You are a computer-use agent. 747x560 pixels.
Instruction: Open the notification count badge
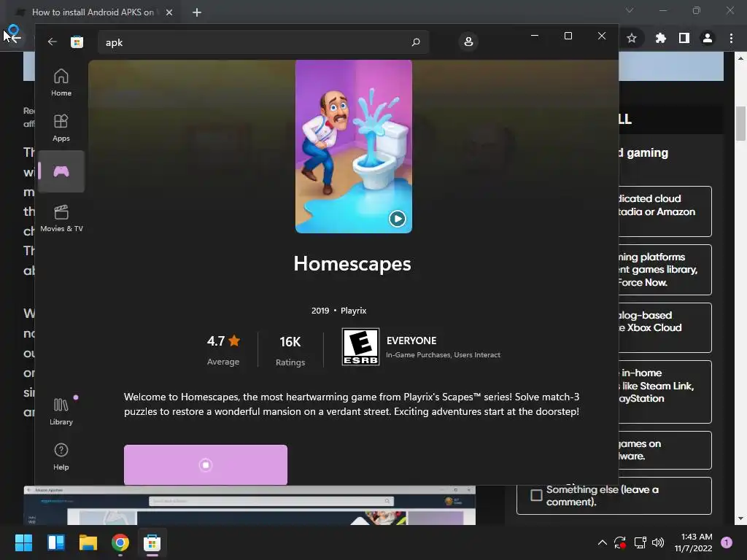pyautogui.click(x=726, y=542)
